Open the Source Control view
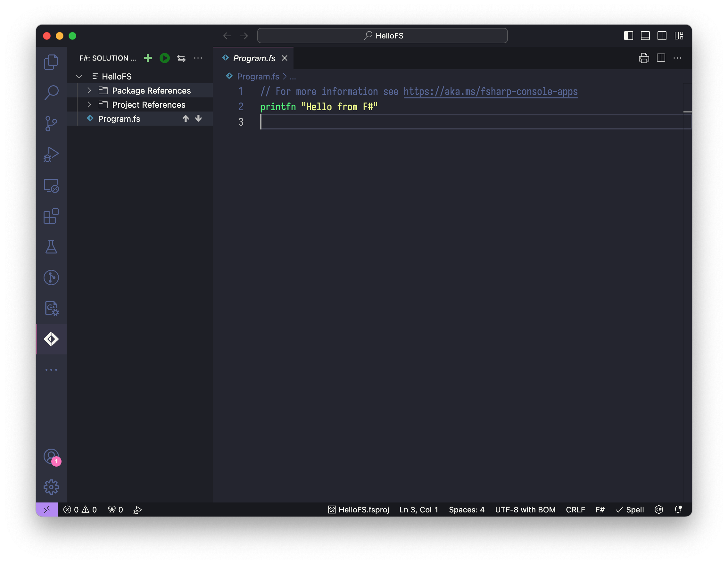Image resolution: width=728 pixels, height=564 pixels. click(51, 124)
